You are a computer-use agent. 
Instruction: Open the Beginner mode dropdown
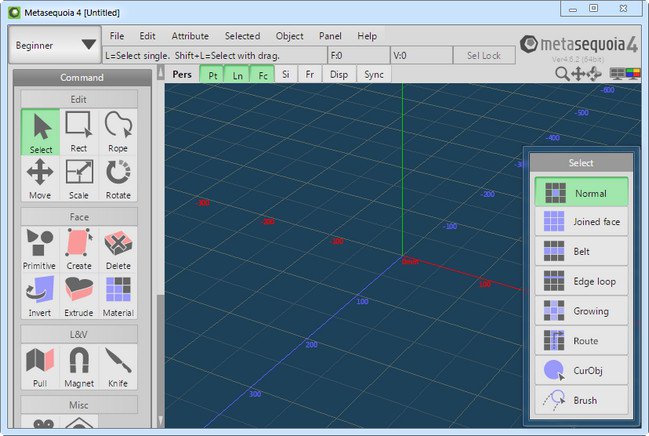tap(55, 45)
